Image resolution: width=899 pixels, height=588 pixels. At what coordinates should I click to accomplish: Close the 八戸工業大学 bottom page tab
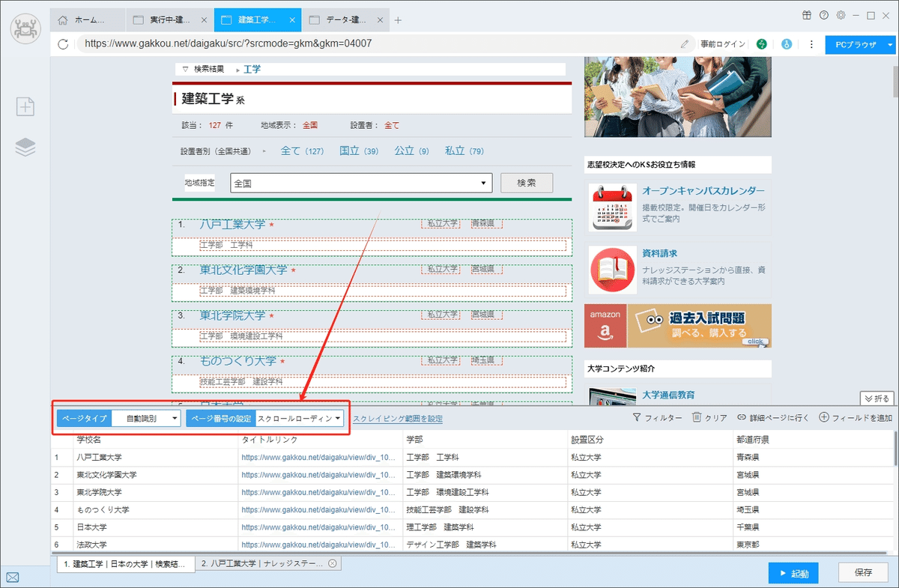click(332, 563)
